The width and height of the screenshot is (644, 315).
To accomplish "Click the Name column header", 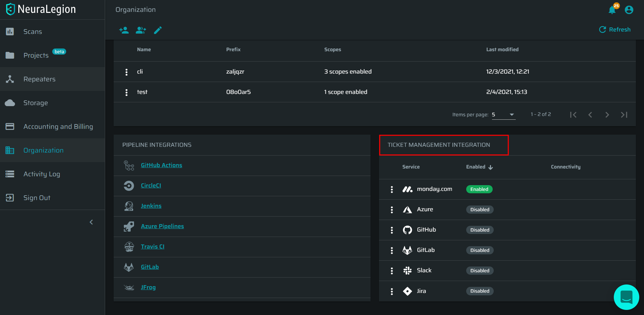I will tap(144, 50).
